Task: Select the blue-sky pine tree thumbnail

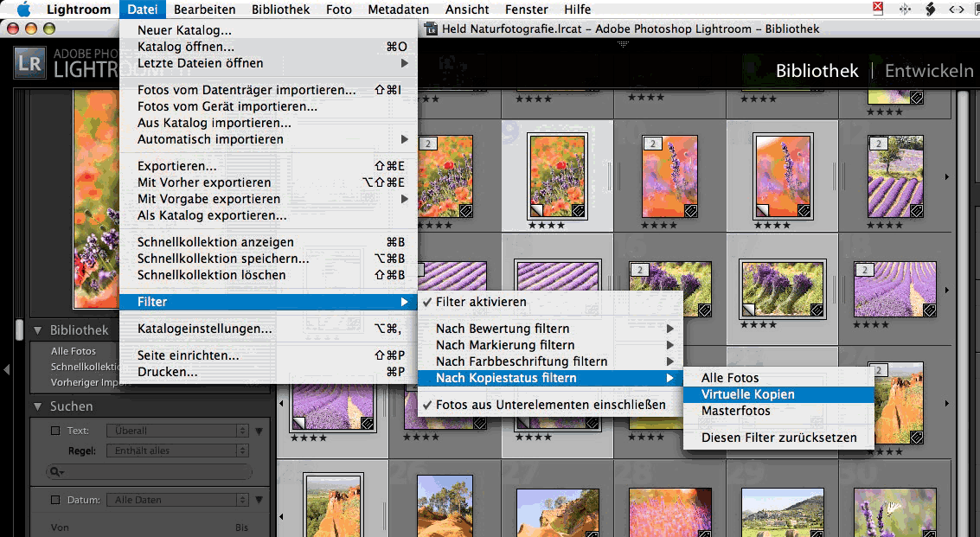Action: [445, 507]
